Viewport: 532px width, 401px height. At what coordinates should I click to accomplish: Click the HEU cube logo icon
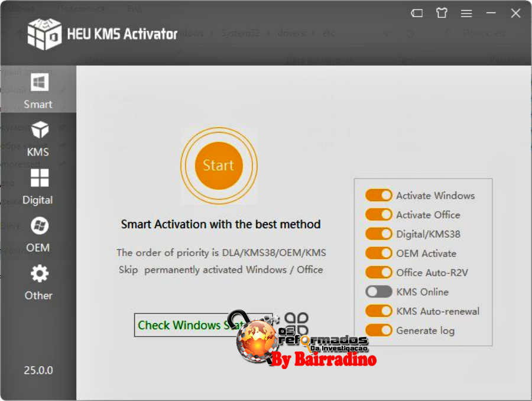[44, 34]
